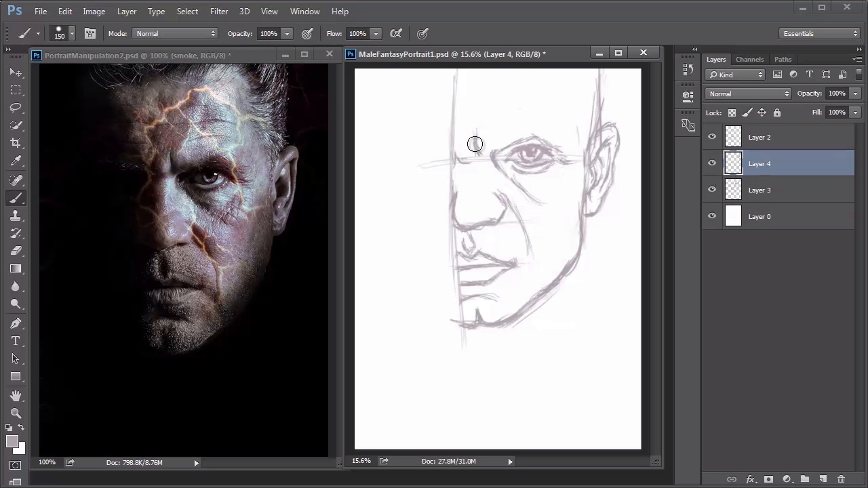Screen dimensions: 868x488
Task: Expand the layer blend mode Normal dropdown
Action: click(x=748, y=94)
